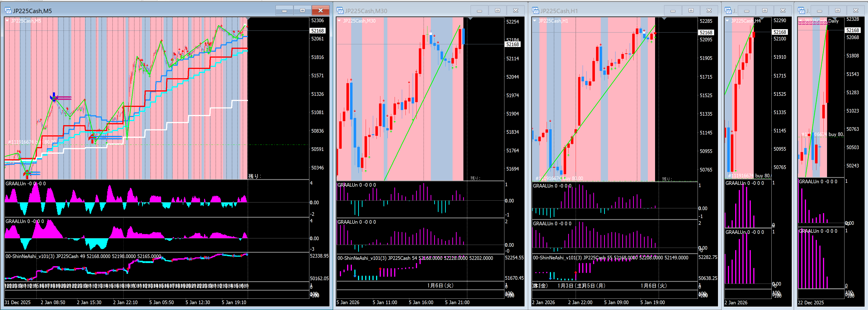
Task: Expand the triangle beside JP225Cash,H1 label
Action: [534, 21]
